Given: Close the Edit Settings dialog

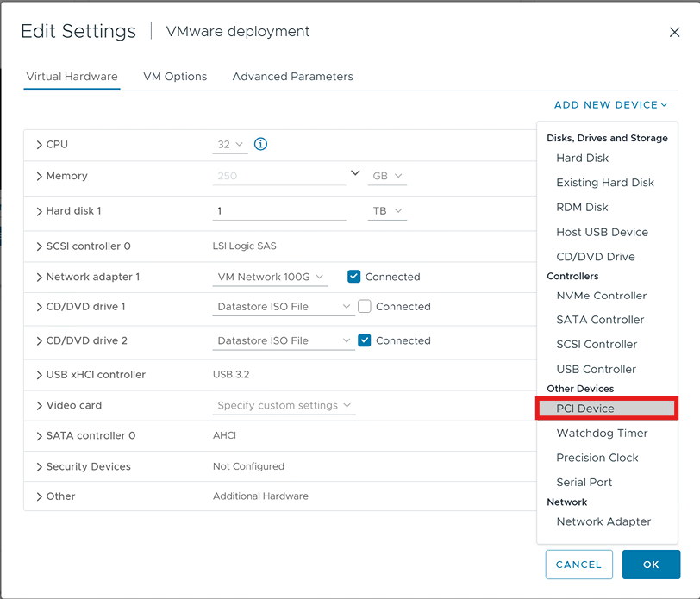Looking at the screenshot, I should [x=674, y=33].
